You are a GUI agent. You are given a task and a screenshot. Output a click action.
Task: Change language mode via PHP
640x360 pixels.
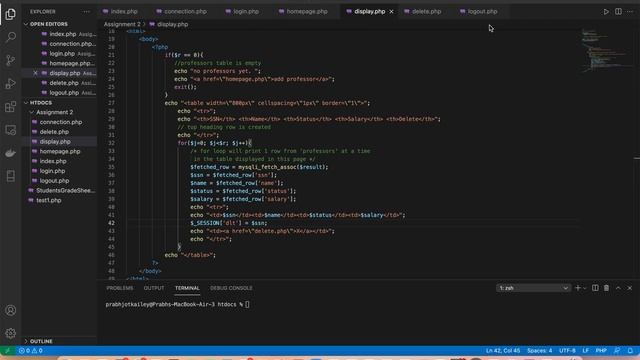click(x=601, y=351)
